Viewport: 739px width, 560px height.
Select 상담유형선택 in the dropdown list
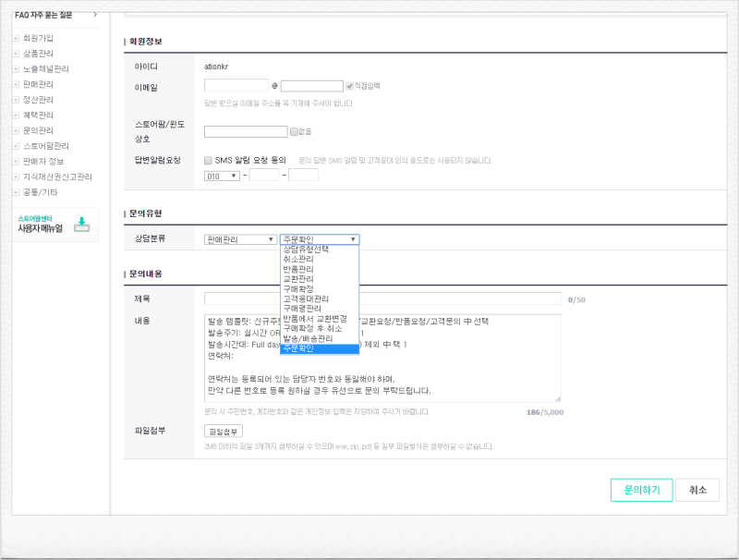coord(320,250)
